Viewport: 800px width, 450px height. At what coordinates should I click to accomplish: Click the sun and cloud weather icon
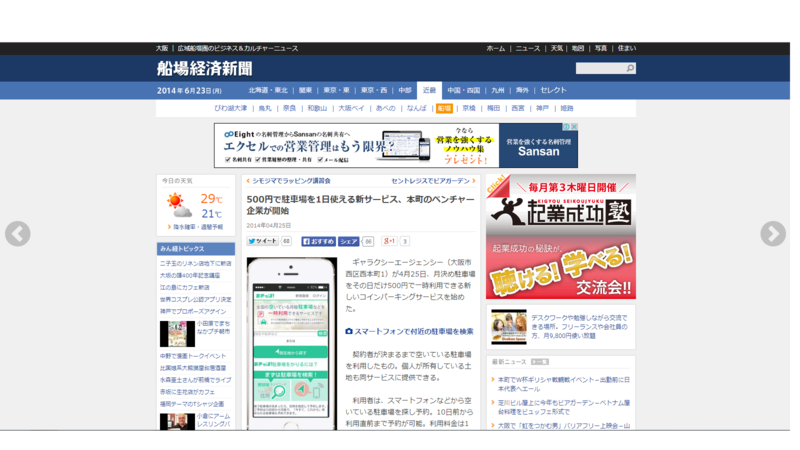pyautogui.click(x=179, y=205)
